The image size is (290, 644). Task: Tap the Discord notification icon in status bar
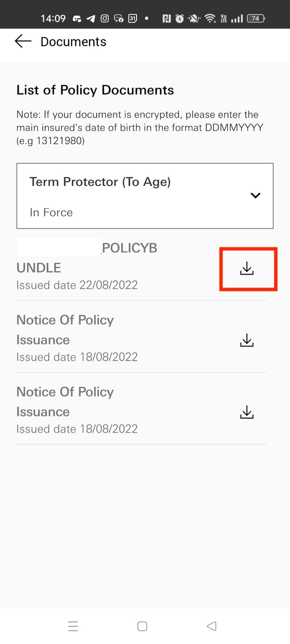point(77,19)
